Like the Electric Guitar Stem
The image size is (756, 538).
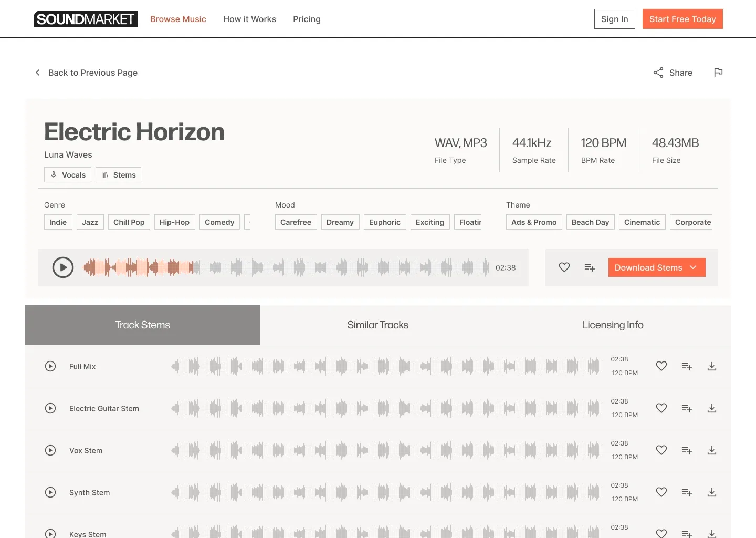[661, 408]
